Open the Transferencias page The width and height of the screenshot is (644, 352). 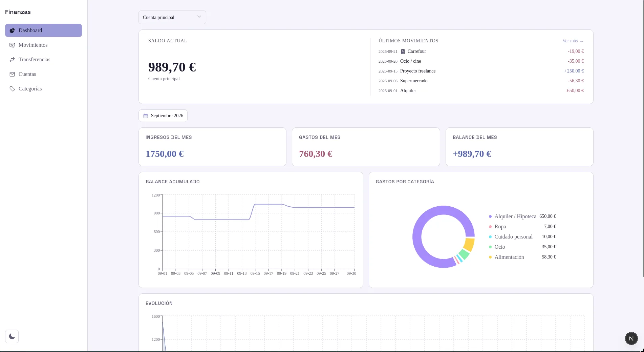pos(43,60)
